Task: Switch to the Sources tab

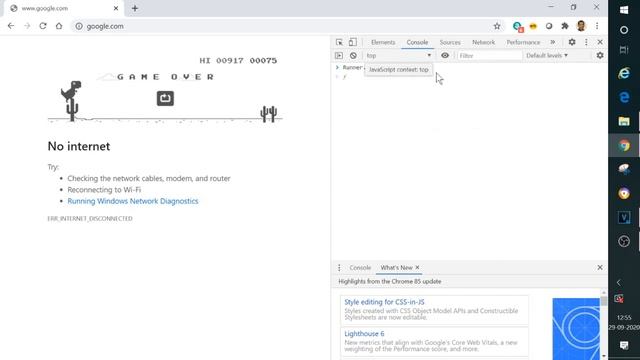Action: tap(450, 42)
